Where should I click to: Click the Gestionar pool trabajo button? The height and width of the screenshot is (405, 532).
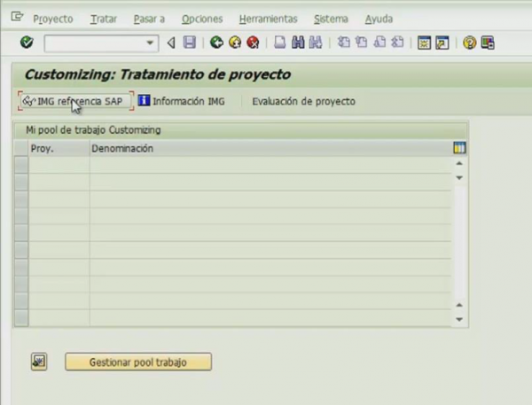click(138, 362)
